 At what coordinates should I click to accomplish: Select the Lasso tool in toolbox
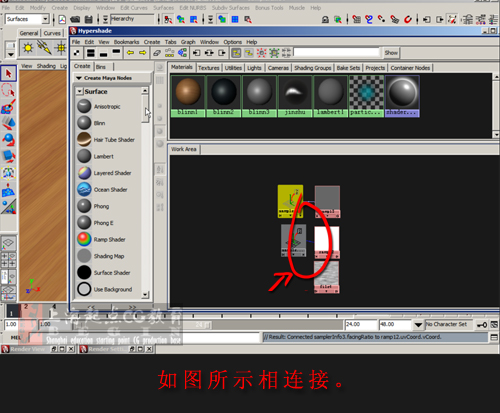coord(8,90)
